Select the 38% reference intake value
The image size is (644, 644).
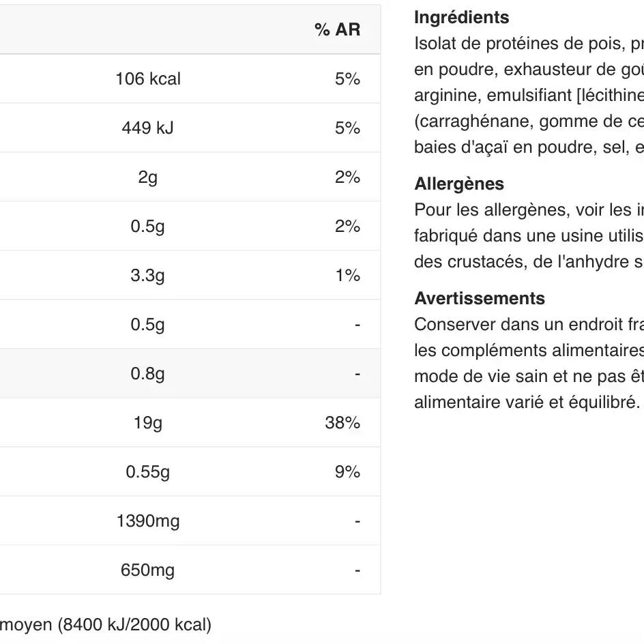342,423
